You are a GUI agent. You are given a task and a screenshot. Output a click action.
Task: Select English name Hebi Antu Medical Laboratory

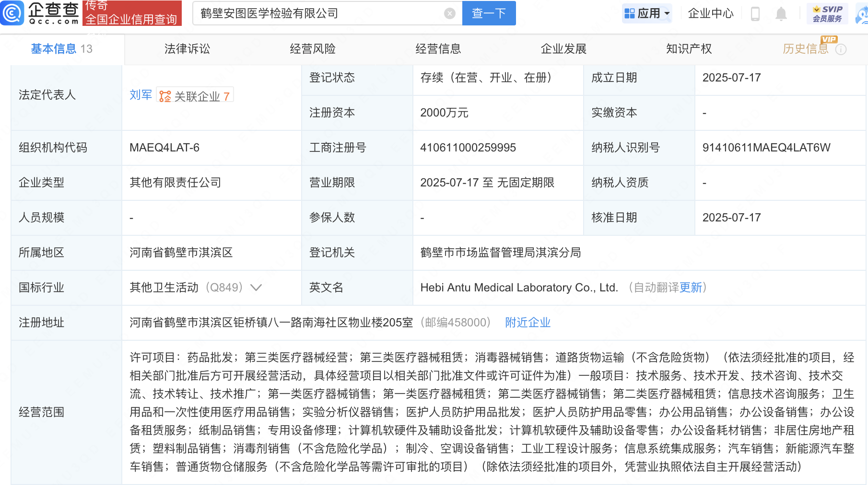(519, 288)
